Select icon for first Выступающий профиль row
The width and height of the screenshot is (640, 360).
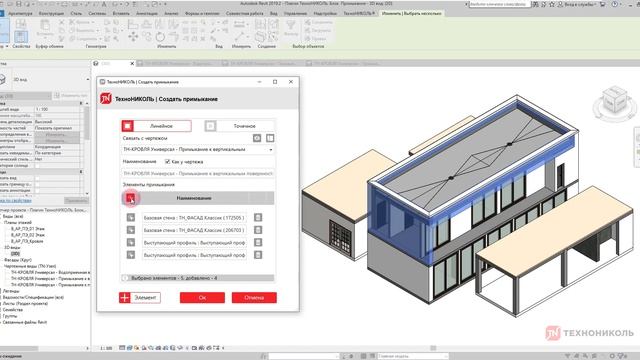tap(131, 242)
